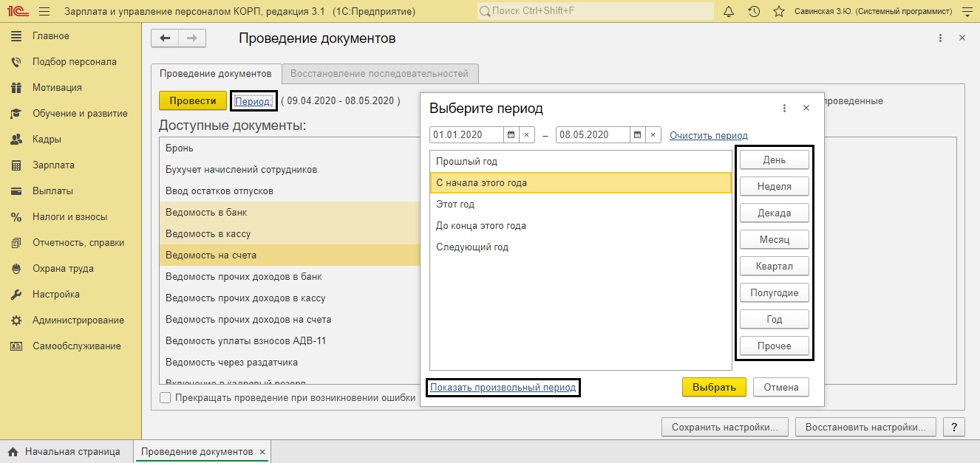
Task: Open calendar picker for end date 08.05.2020
Action: pyautogui.click(x=637, y=135)
